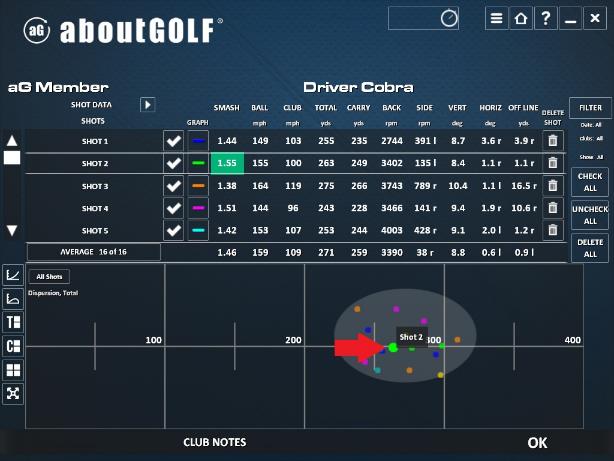This screenshot has width=614, height=461.
Task: Click highlighted smash value 1.55
Action: coord(227,163)
